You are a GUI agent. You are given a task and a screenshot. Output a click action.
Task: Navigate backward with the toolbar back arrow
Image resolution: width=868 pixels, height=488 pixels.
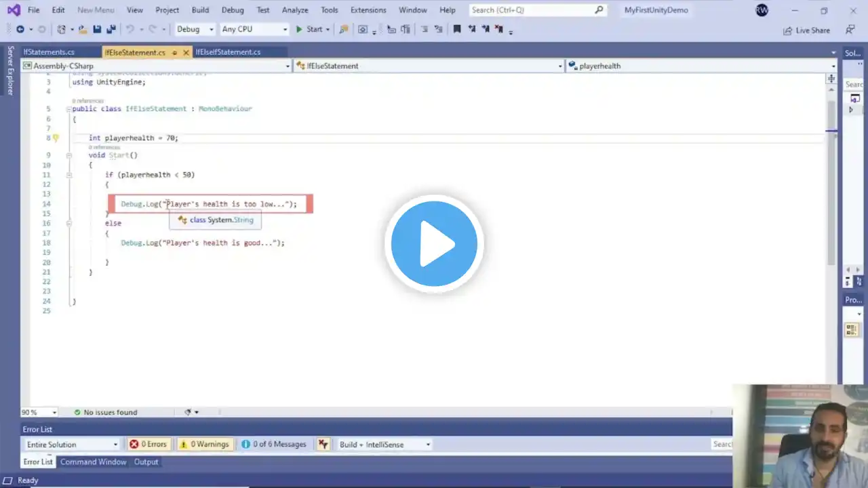20,29
